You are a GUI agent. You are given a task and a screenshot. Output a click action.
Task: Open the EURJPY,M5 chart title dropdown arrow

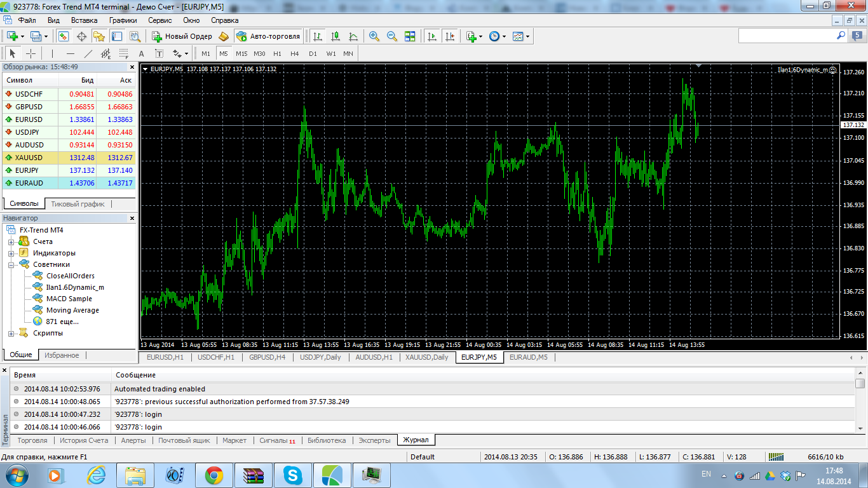146,69
